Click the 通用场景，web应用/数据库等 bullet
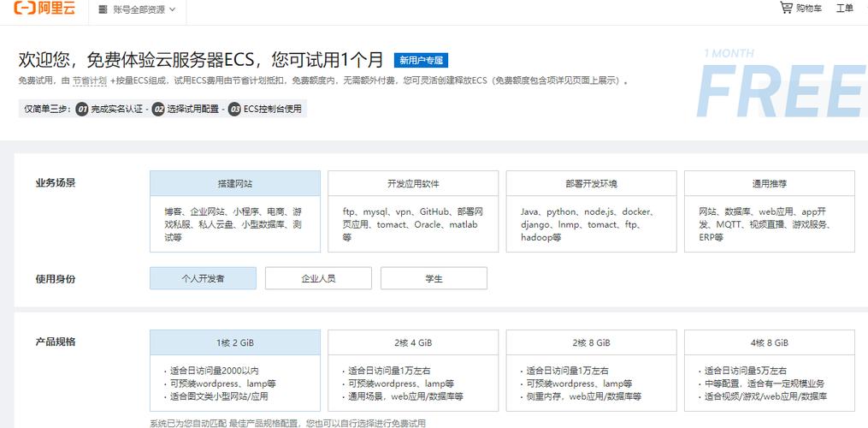 tap(405, 396)
